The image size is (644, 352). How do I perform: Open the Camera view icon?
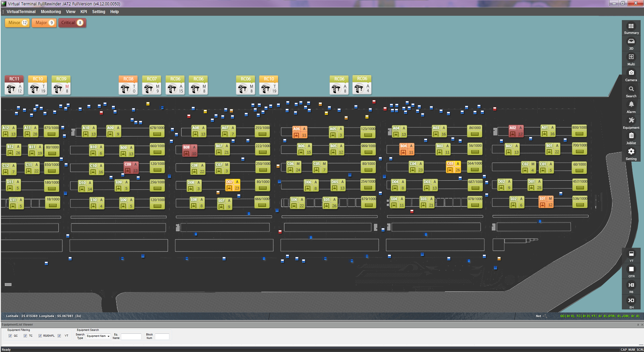(x=631, y=73)
